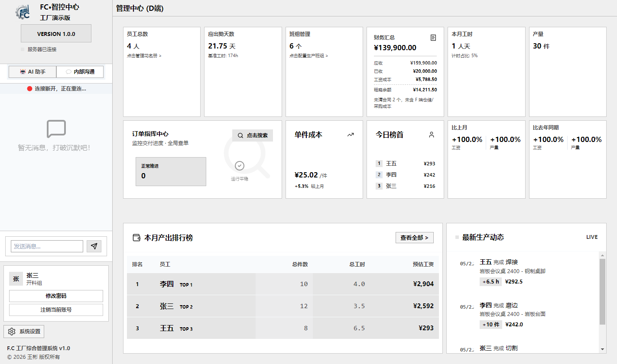The width and height of the screenshot is (617, 364).
Task: Select the 王五 TOP 3 ranking row
Action: [283, 328]
